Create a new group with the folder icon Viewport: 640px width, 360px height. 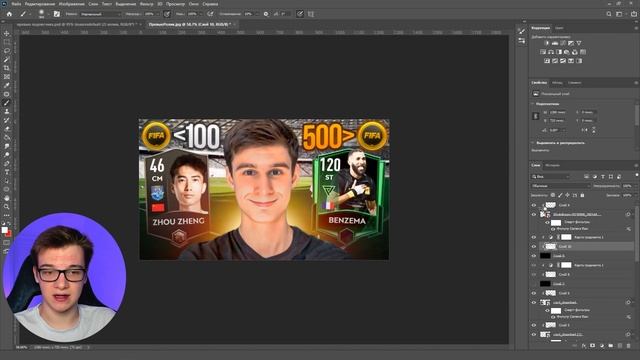pyautogui.click(x=611, y=346)
